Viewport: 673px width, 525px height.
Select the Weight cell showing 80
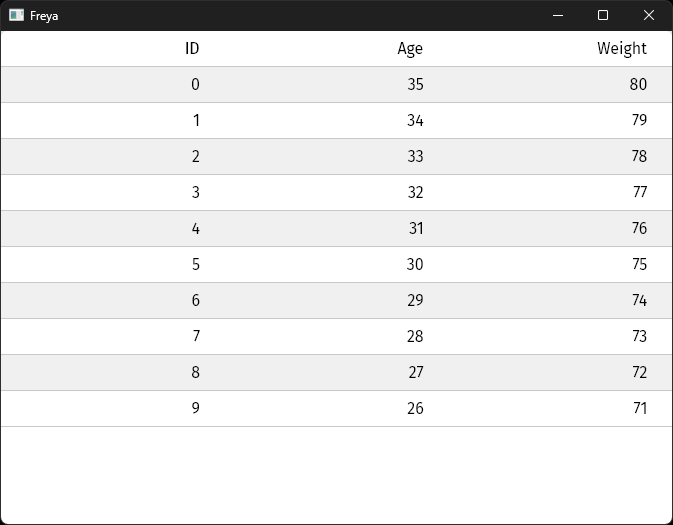(638, 84)
